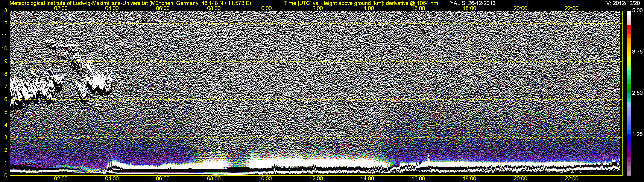Click the 2.50 value on the color scale
644x182 pixels.
coord(637,93)
